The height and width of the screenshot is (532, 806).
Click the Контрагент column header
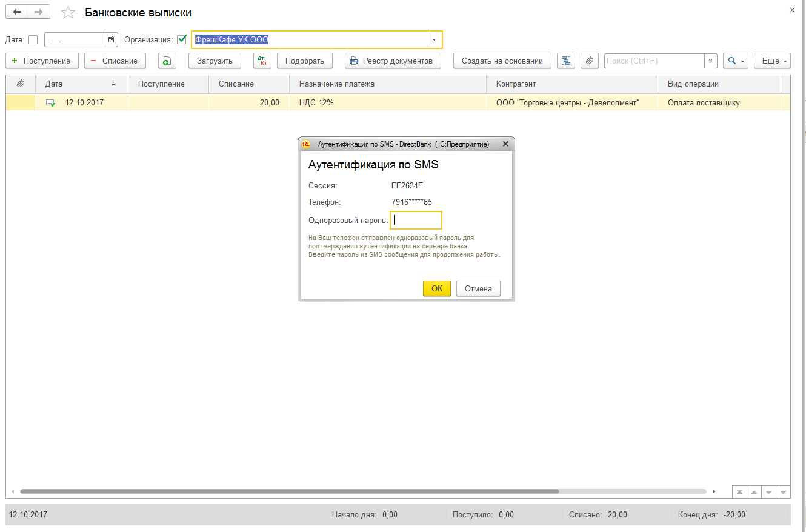tap(572, 84)
